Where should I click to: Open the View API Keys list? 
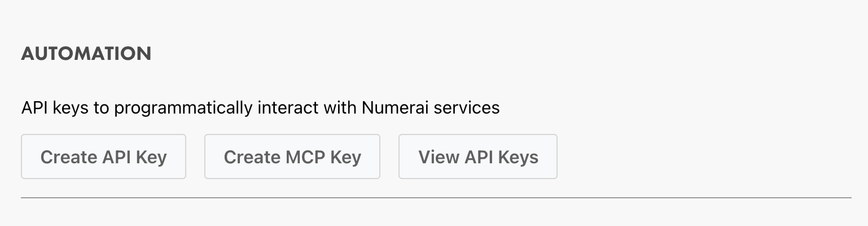[477, 157]
